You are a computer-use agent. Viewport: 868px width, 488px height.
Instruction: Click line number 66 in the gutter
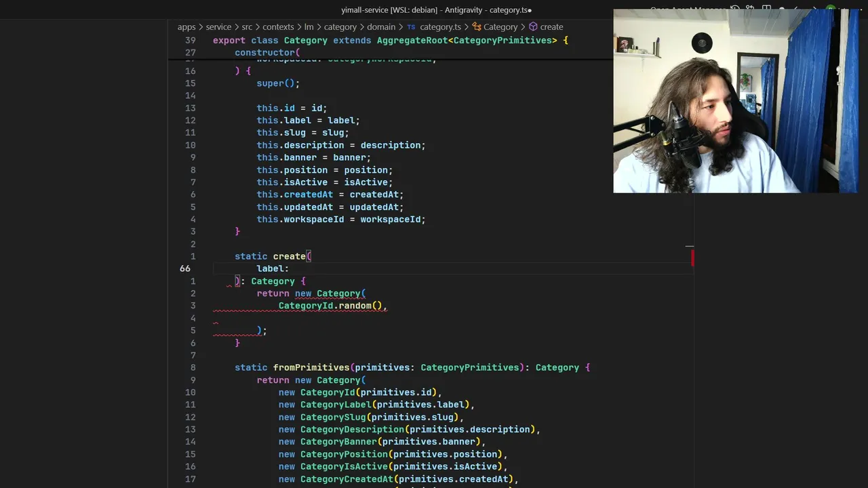coord(184,268)
